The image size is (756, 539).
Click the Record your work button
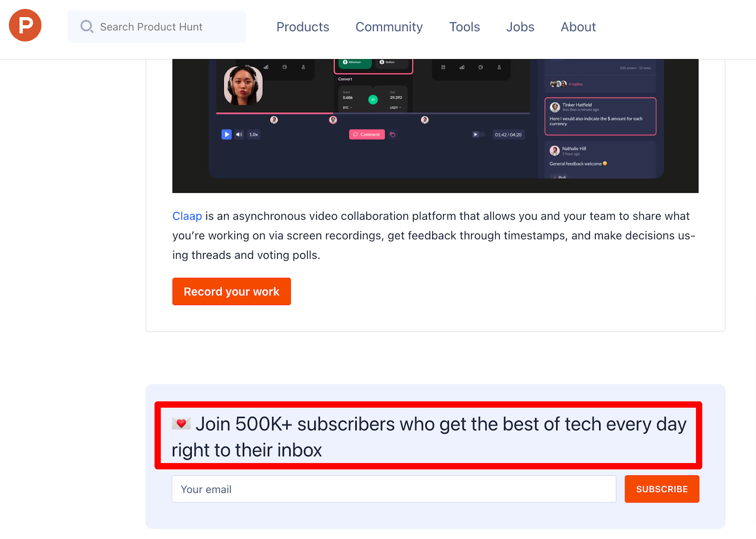point(232,291)
